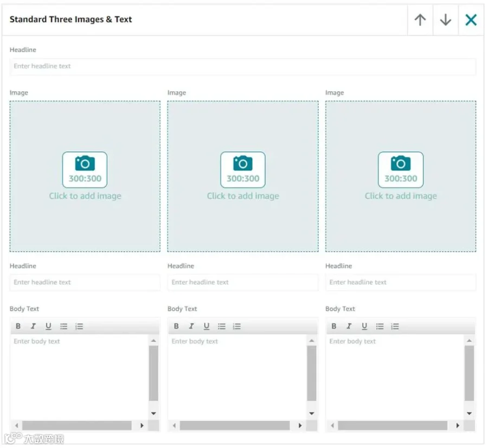Screen dimensions: 488x448
Task: Click scroll-down arrow of middle body text
Action: pyautogui.click(x=312, y=414)
